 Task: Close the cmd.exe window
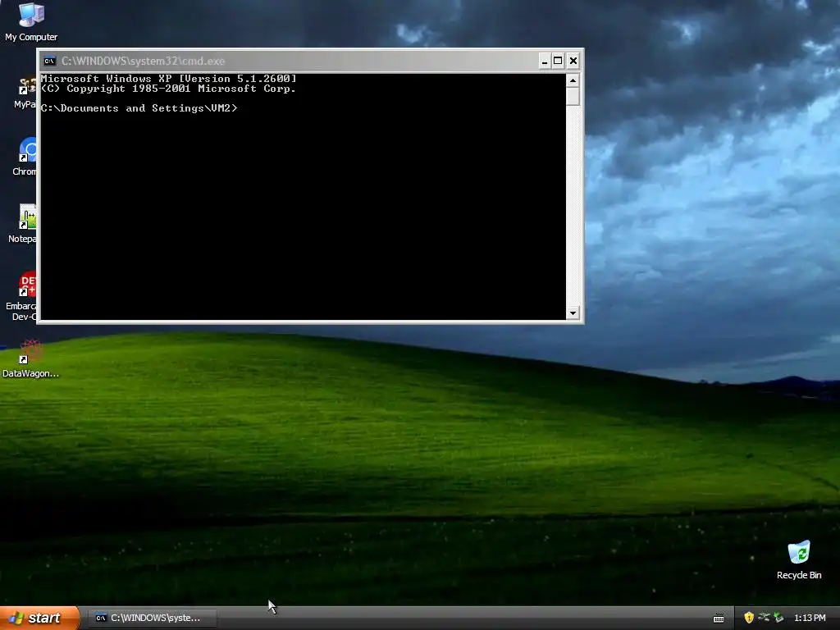(x=573, y=61)
